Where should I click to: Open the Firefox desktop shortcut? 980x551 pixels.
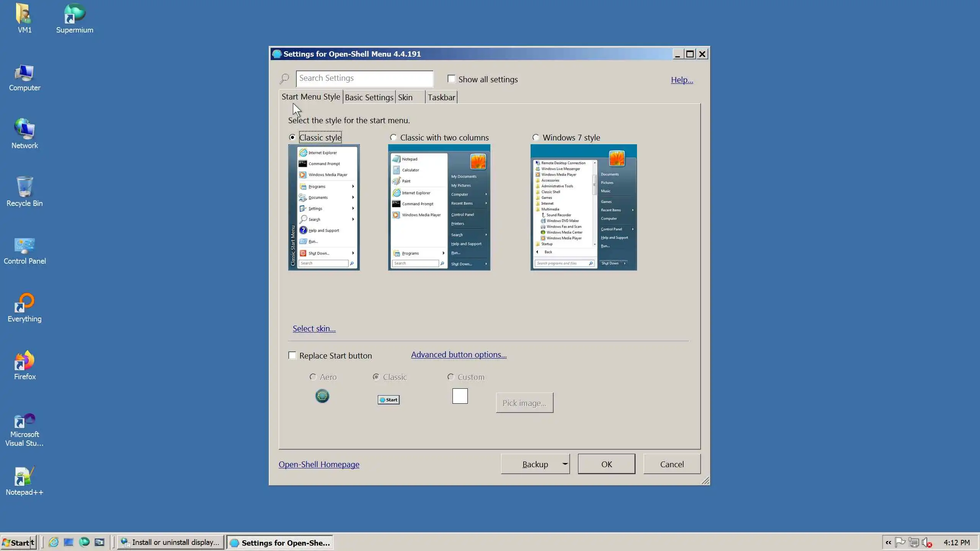tap(24, 362)
